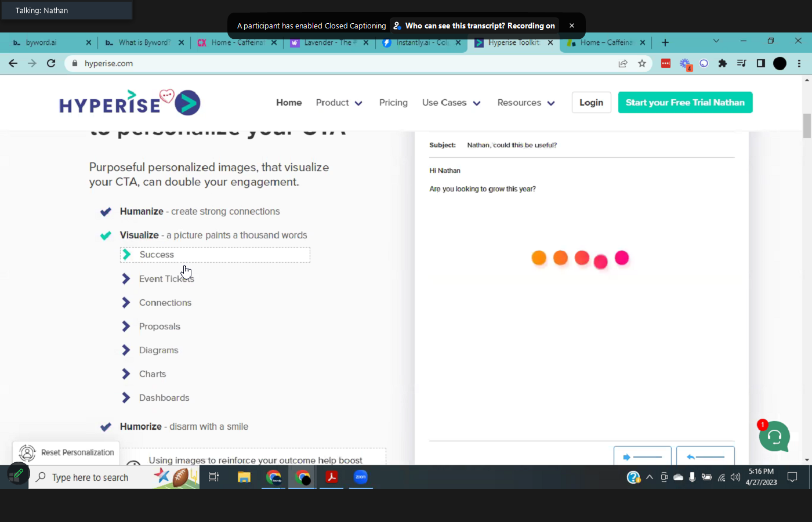
Task: Expand the Resources dropdown menu
Action: [x=525, y=103]
